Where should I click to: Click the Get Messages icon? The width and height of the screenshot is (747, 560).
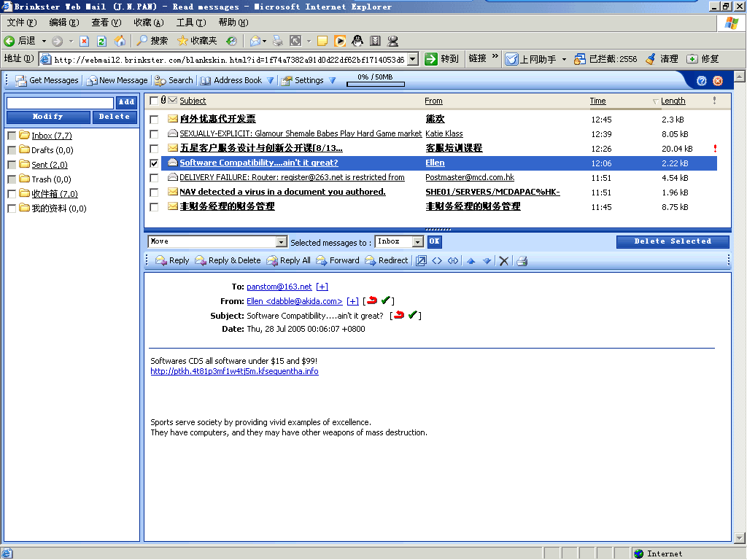click(x=20, y=81)
